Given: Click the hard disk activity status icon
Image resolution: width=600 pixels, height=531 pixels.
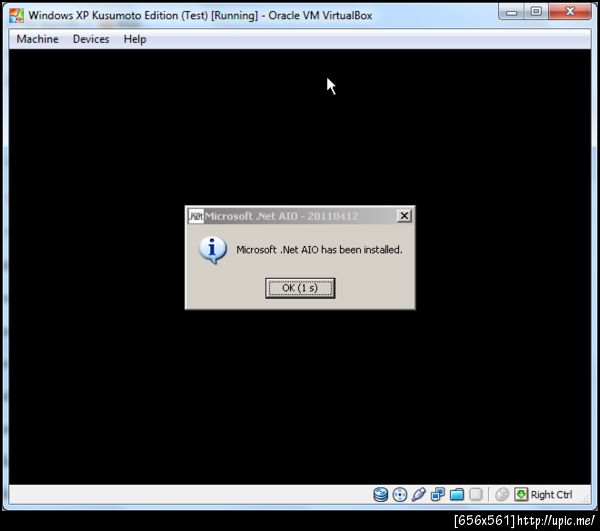Looking at the screenshot, I should [380, 494].
